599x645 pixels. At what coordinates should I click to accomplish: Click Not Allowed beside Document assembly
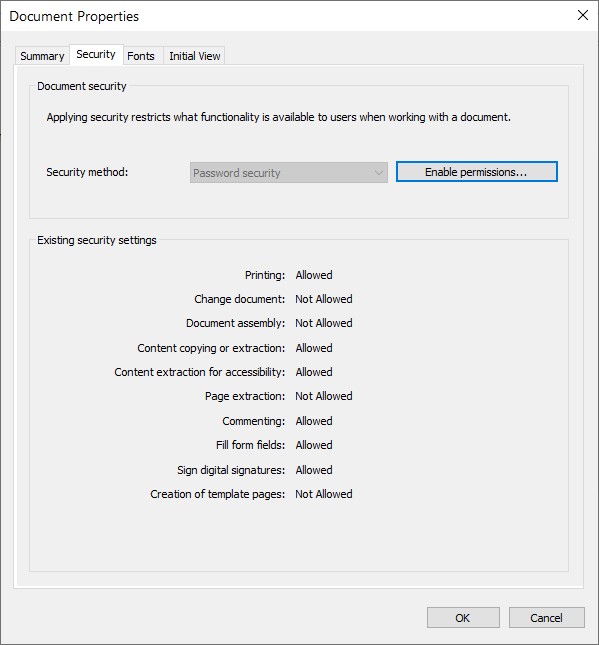323,323
